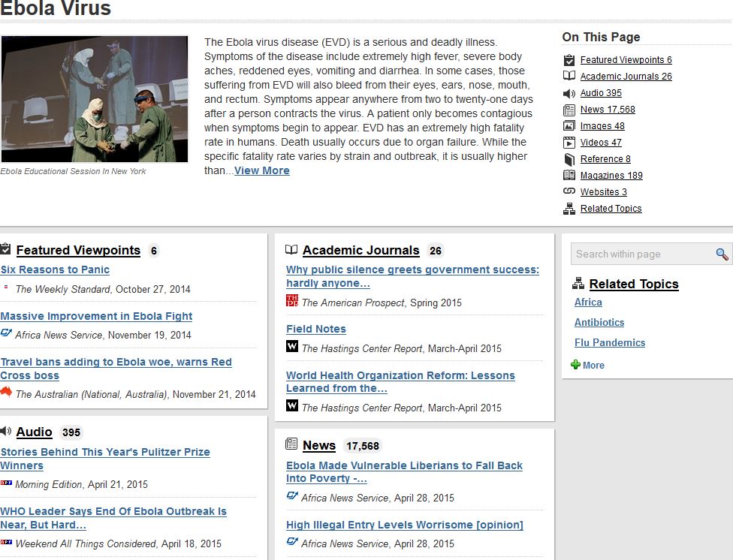Click the Websites chain-link icon
This screenshot has height=560, width=733.
pos(569,192)
